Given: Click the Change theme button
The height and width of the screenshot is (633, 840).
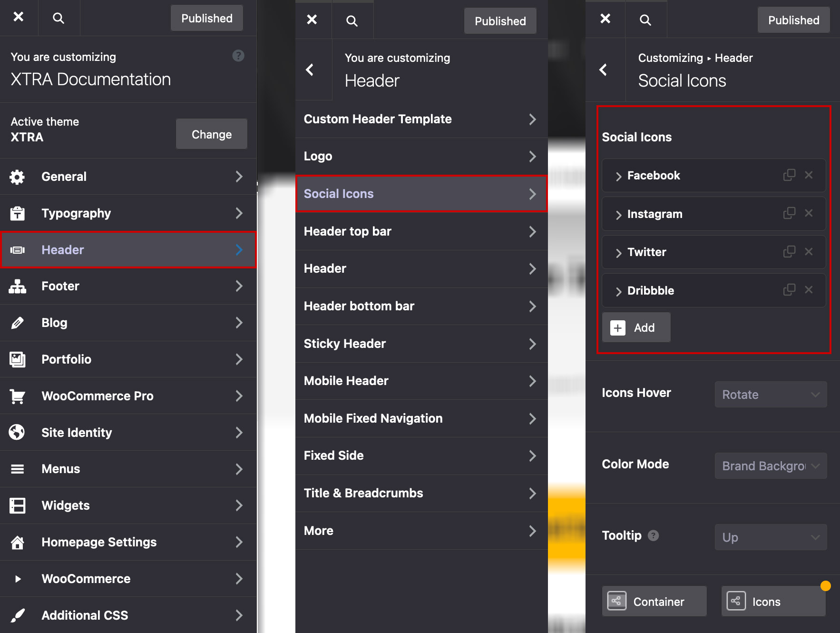Looking at the screenshot, I should [x=211, y=134].
